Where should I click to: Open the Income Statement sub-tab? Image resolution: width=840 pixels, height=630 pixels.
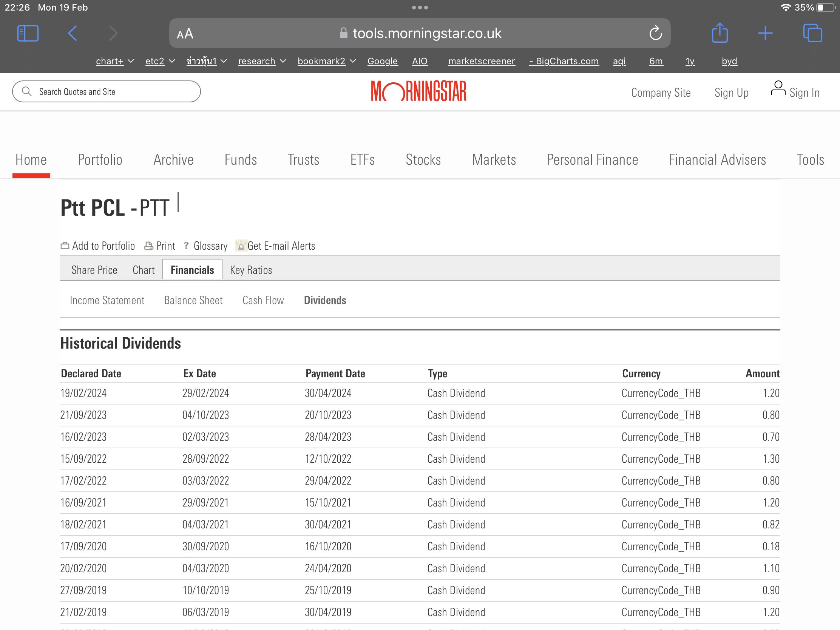pos(107,300)
